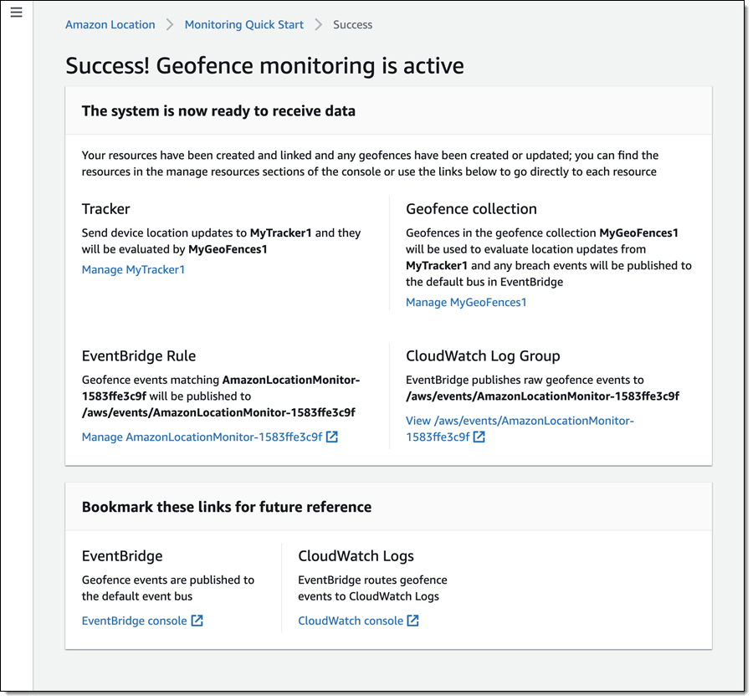Open the CloudWatch console link
753x700 pixels.
(351, 621)
